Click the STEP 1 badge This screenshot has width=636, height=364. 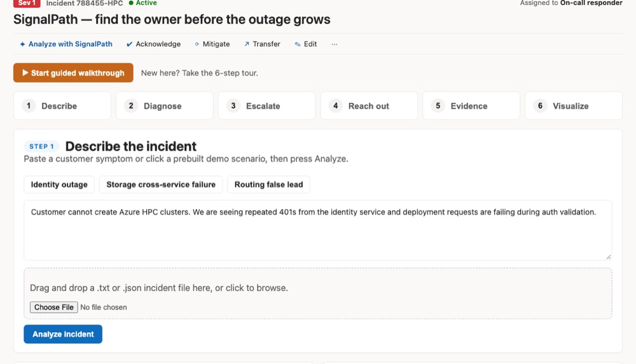tap(41, 146)
